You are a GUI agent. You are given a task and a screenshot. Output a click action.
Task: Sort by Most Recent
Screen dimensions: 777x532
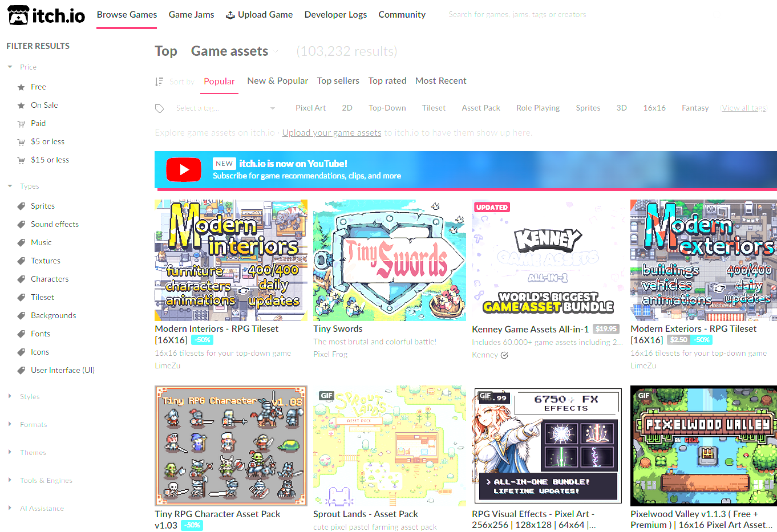coord(441,81)
